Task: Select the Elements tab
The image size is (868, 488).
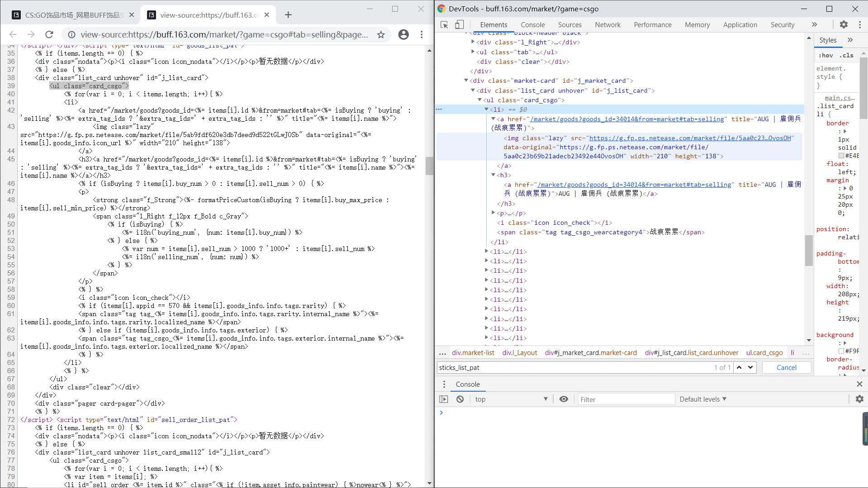Action: pos(493,25)
